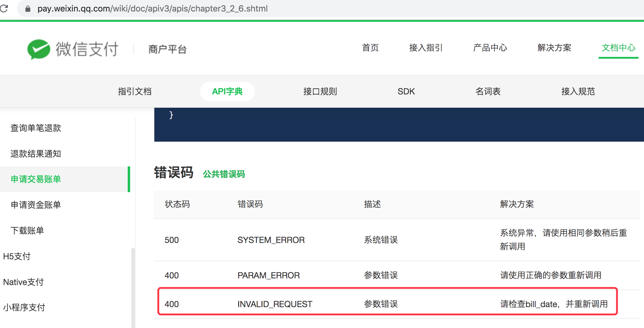Switch to the 指引文档 tab
The width and height of the screenshot is (644, 328).
coord(135,91)
